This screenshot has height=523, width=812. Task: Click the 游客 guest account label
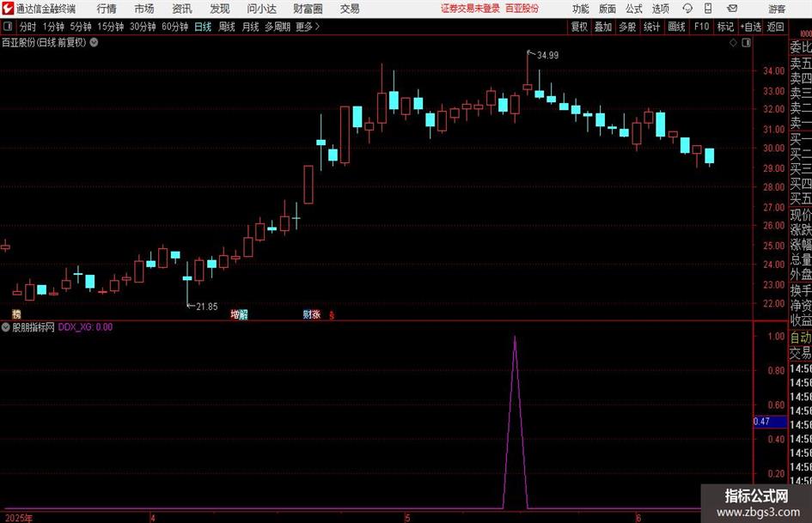coord(776,9)
